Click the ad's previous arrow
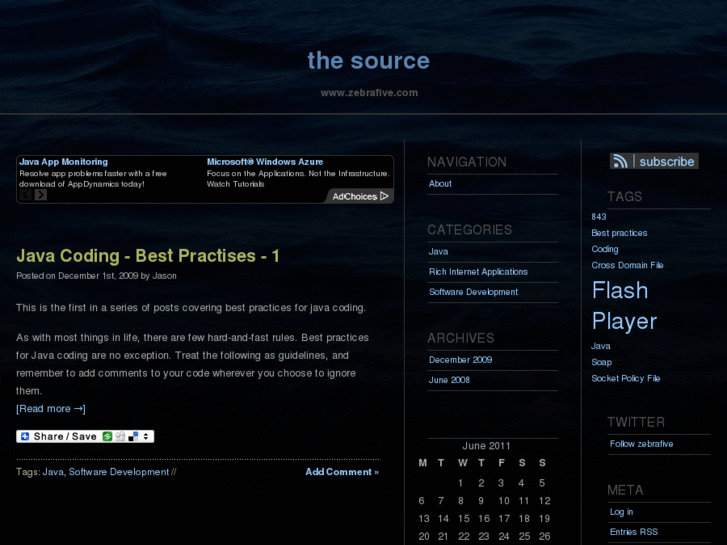727x545 pixels. click(x=26, y=195)
